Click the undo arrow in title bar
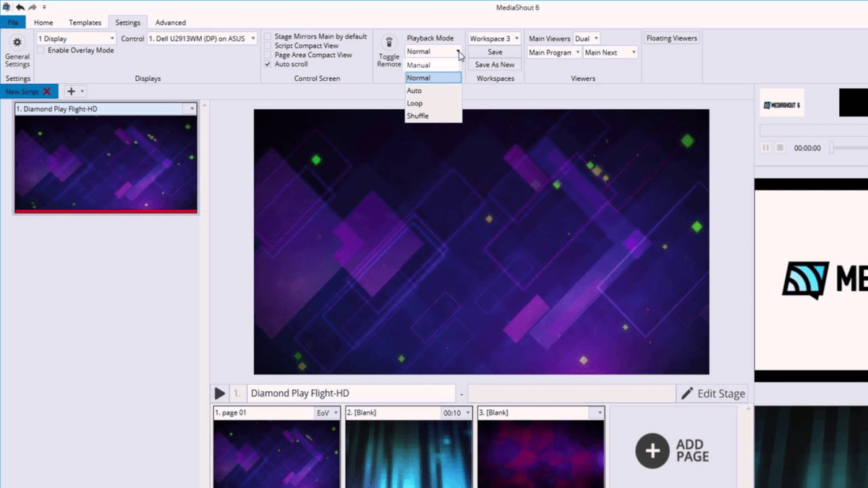This screenshot has height=488, width=868. tap(21, 7)
